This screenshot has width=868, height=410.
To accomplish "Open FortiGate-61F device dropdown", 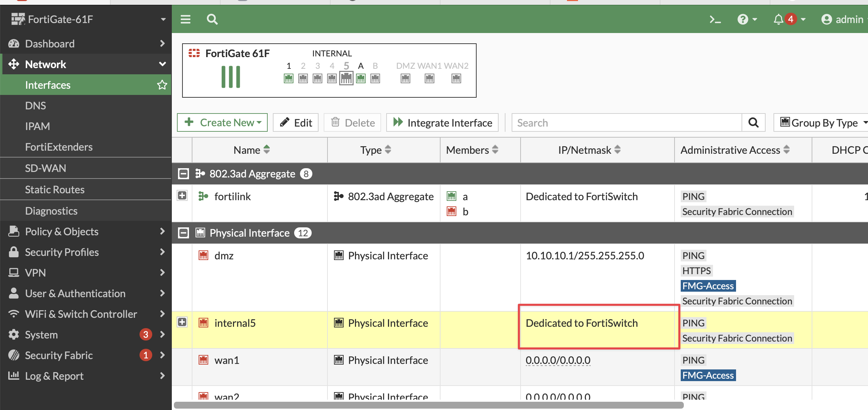I will [86, 19].
